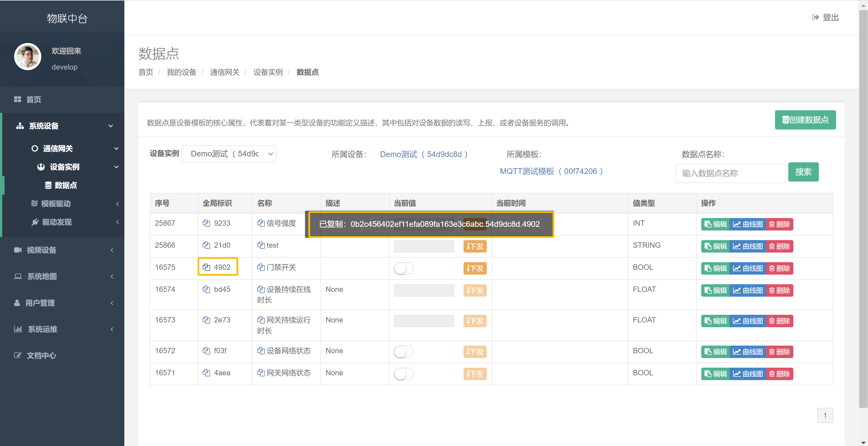Click copy icon beside identifier 9233
Screen dimensions: 868x446
click(206, 223)
